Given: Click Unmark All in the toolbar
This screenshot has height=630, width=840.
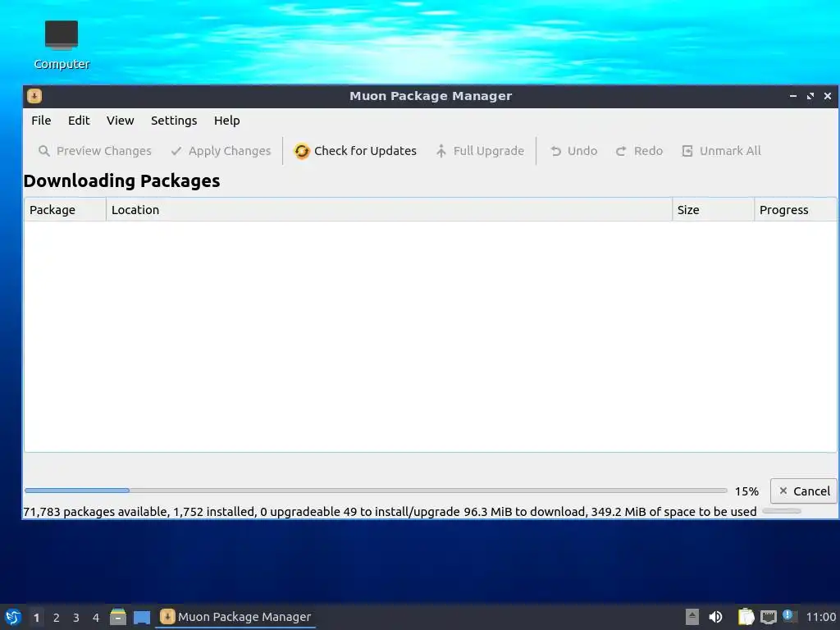Looking at the screenshot, I should (x=721, y=151).
